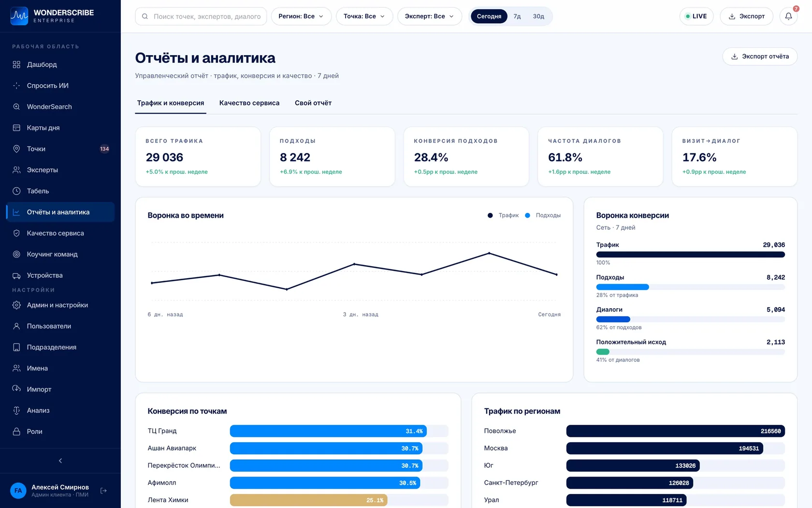Click the 134 badge on Точки
Image resolution: width=812 pixels, height=508 pixels.
click(x=104, y=149)
